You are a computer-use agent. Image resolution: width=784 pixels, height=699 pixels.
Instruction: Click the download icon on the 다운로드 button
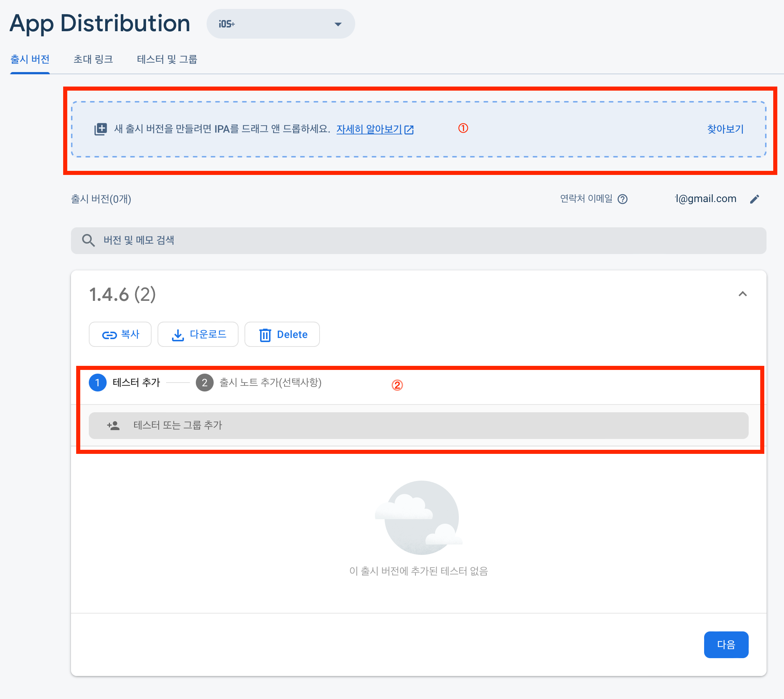pyautogui.click(x=178, y=335)
